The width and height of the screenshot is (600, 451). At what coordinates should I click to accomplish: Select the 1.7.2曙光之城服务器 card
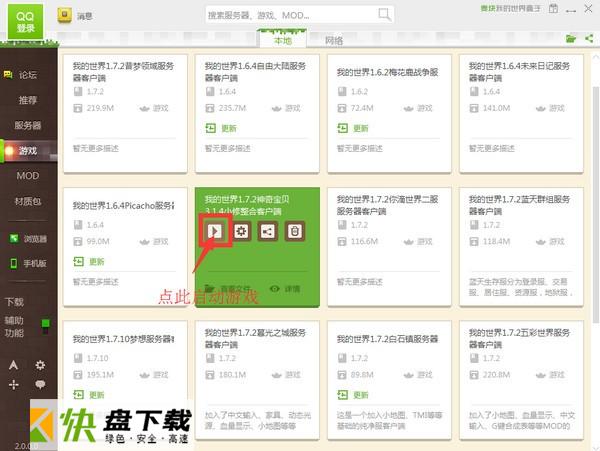coord(257,380)
